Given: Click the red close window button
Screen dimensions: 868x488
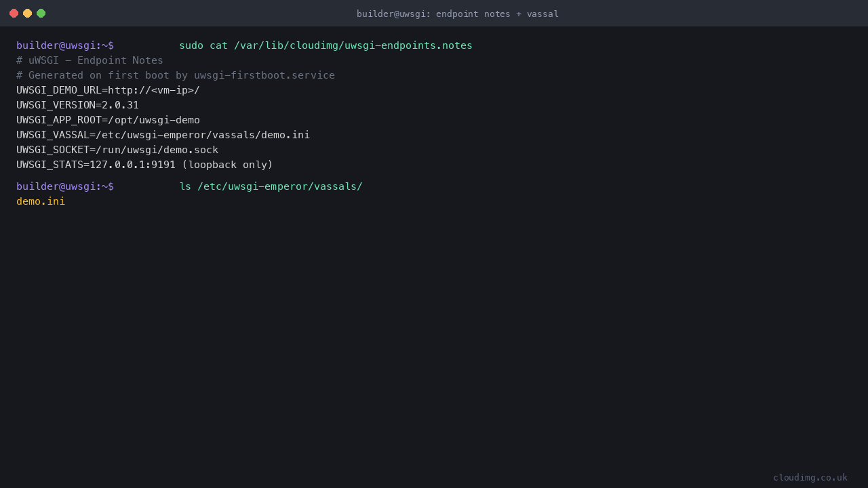Looking at the screenshot, I should coord(14,14).
